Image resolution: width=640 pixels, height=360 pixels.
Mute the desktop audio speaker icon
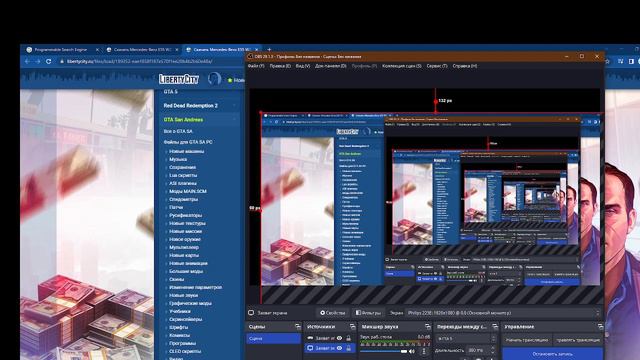coord(412,351)
